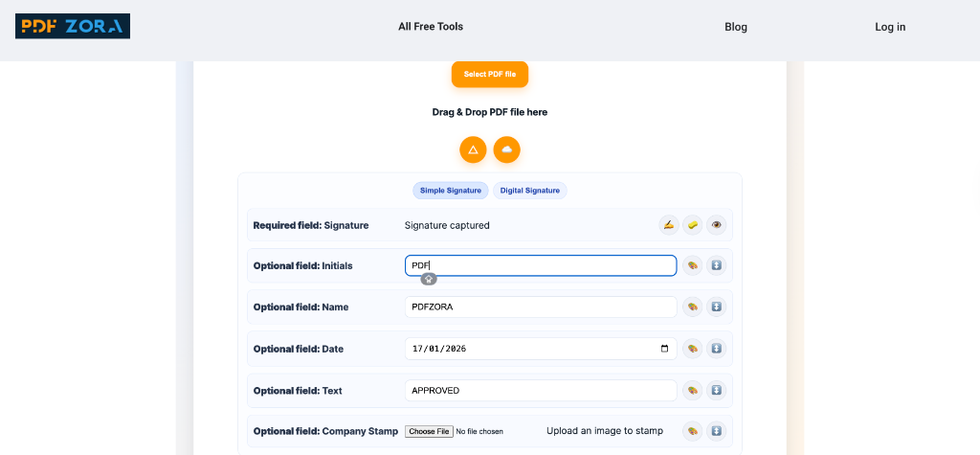Click the down arrow button in Name row

[717, 307]
